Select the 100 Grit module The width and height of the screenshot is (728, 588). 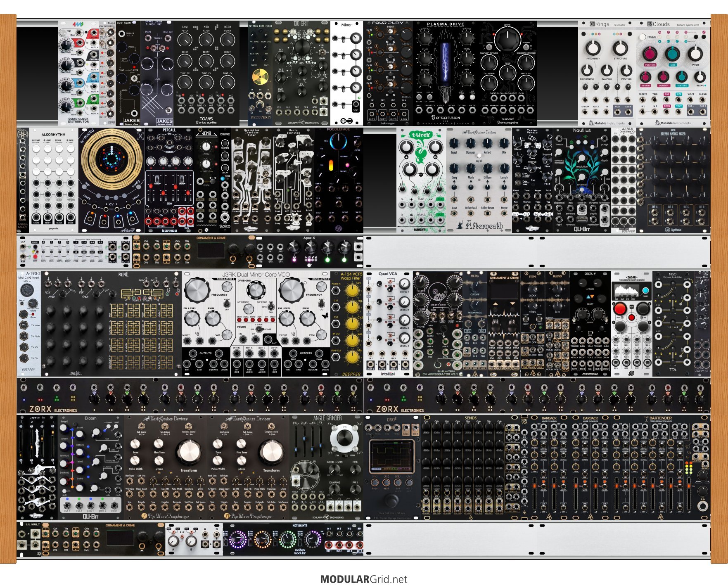tap(301, 73)
